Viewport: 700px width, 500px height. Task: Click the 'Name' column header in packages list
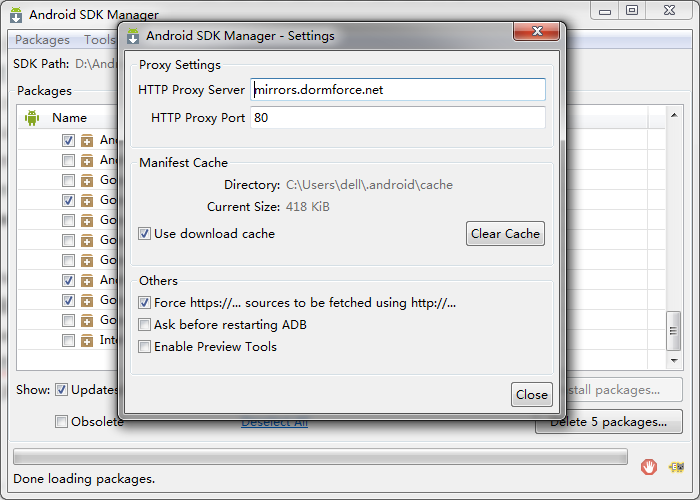pyautogui.click(x=69, y=118)
